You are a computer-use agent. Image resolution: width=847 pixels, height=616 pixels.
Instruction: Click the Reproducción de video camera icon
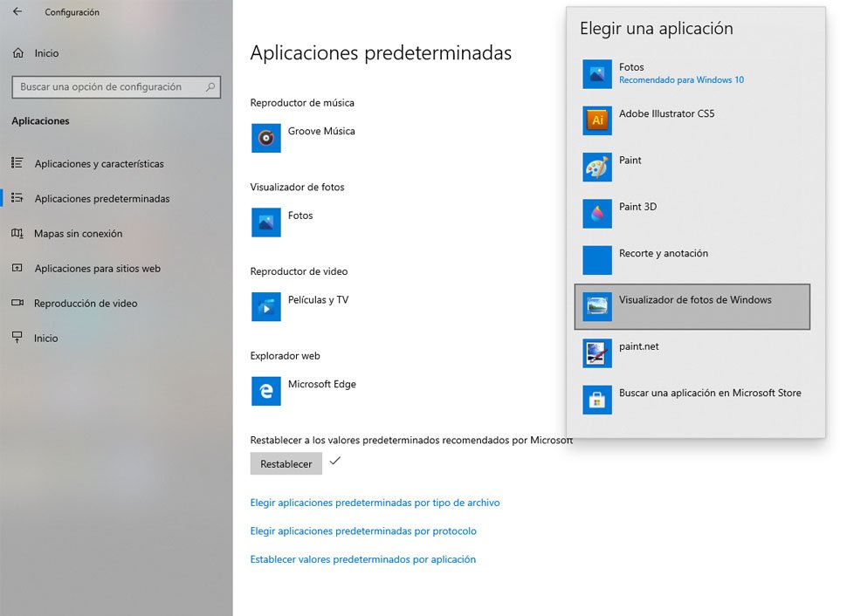coord(17,303)
